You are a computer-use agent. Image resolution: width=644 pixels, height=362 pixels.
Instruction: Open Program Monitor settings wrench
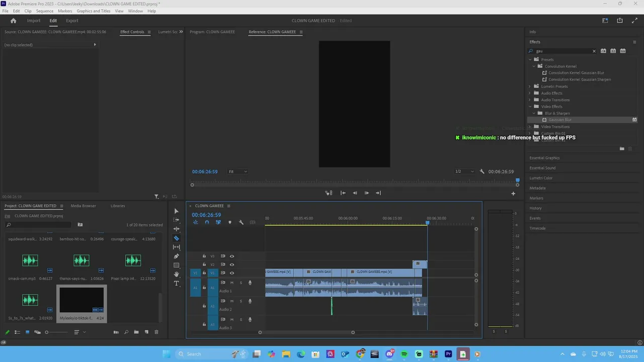tap(482, 171)
